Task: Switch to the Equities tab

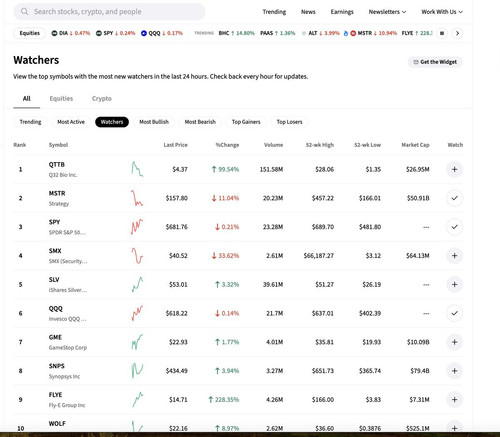Action: (x=61, y=99)
